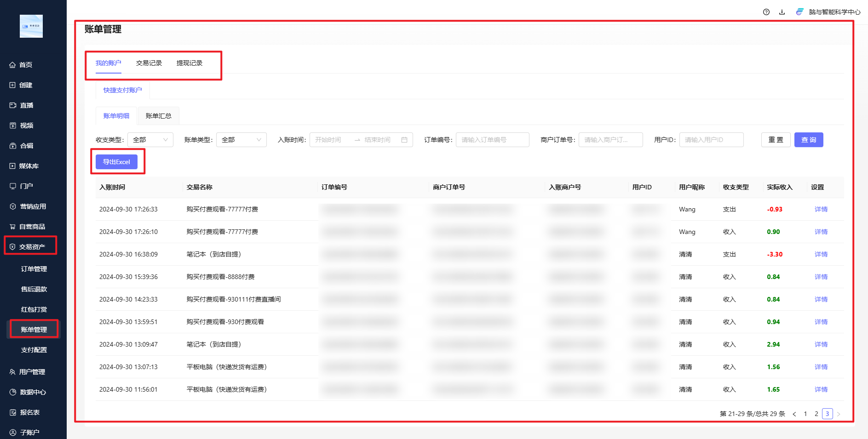The width and height of the screenshot is (868, 439).
Task: Collapse the 交易资产 sidebar menu
Action: click(32, 247)
